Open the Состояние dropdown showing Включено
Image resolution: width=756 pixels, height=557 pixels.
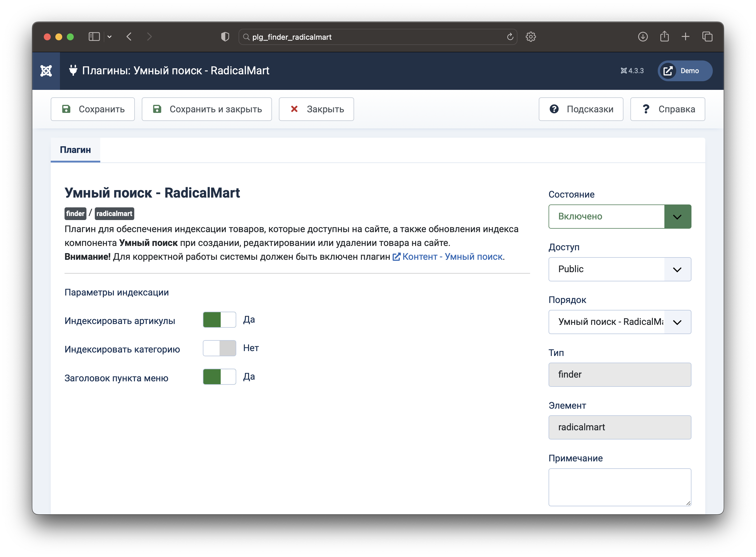620,217
